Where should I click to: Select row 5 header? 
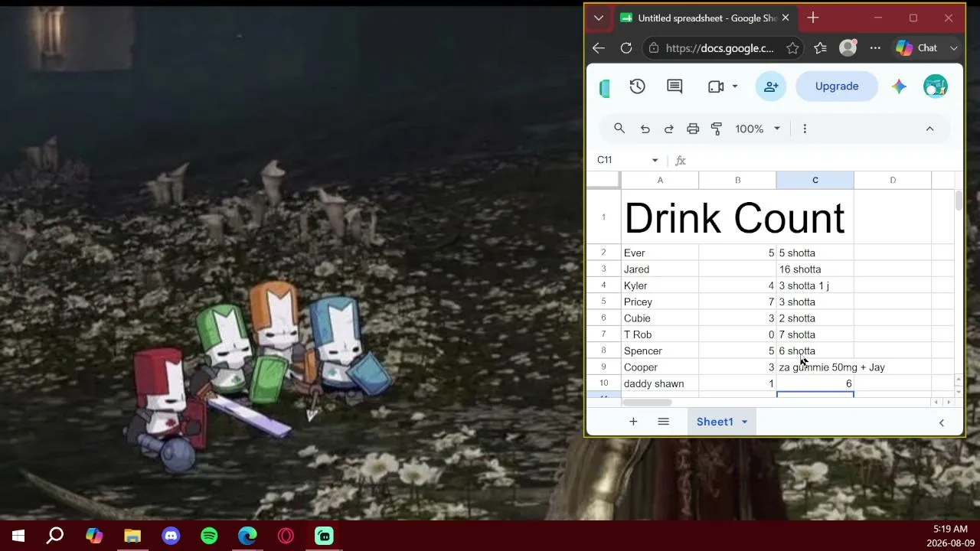coord(603,302)
